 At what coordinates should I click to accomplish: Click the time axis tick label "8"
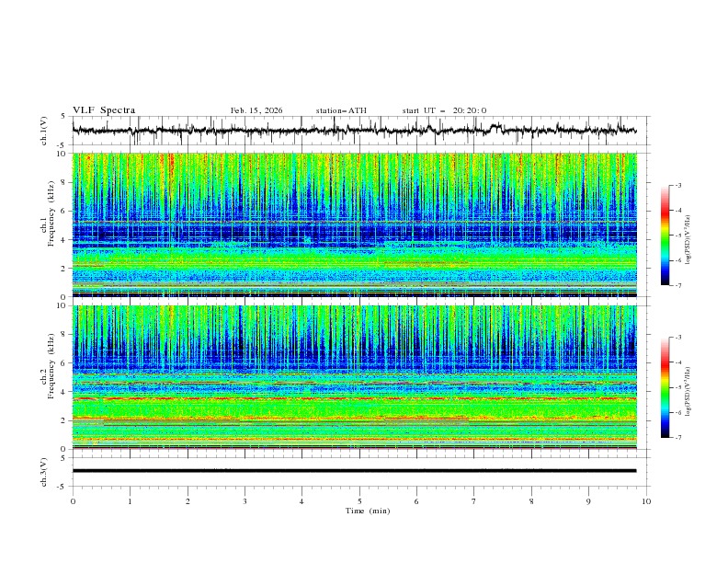pyautogui.click(x=531, y=501)
